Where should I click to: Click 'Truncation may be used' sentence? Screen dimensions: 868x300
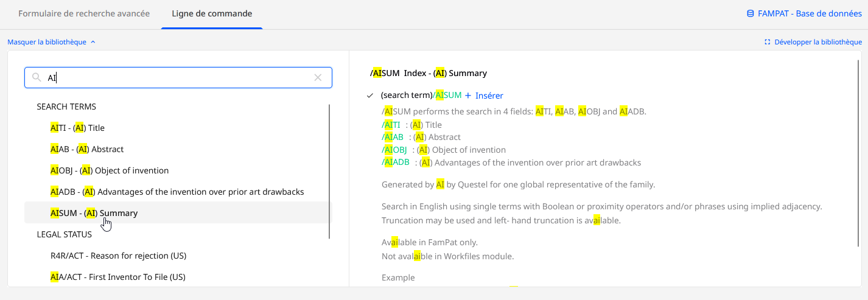pos(501,220)
